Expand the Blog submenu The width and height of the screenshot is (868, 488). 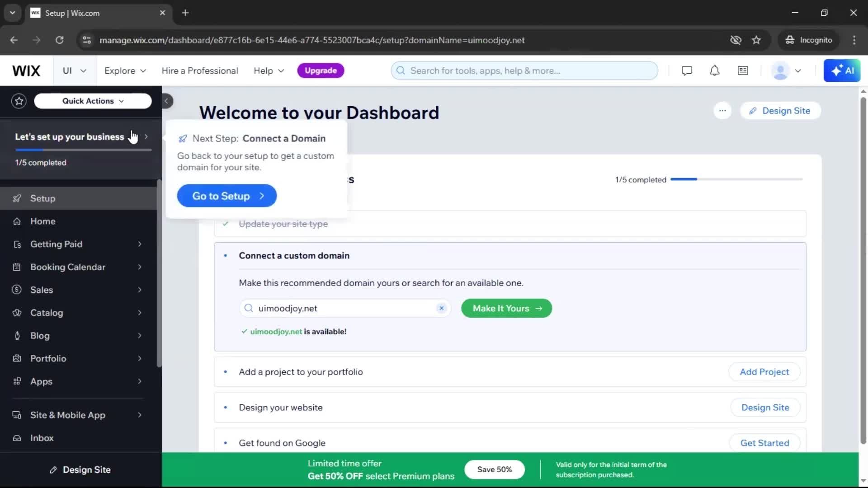click(140, 335)
